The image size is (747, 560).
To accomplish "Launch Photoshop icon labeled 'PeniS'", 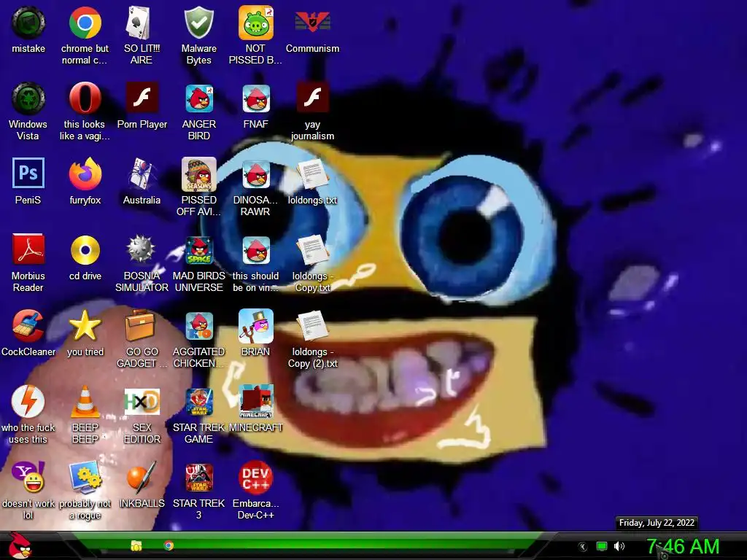I will click(28, 174).
